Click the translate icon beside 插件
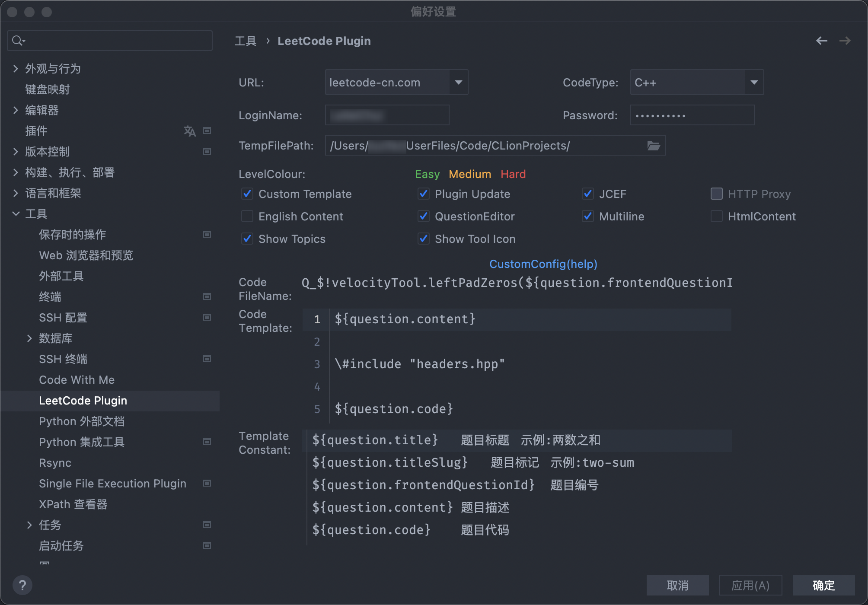Image resolution: width=868 pixels, height=605 pixels. tap(190, 131)
